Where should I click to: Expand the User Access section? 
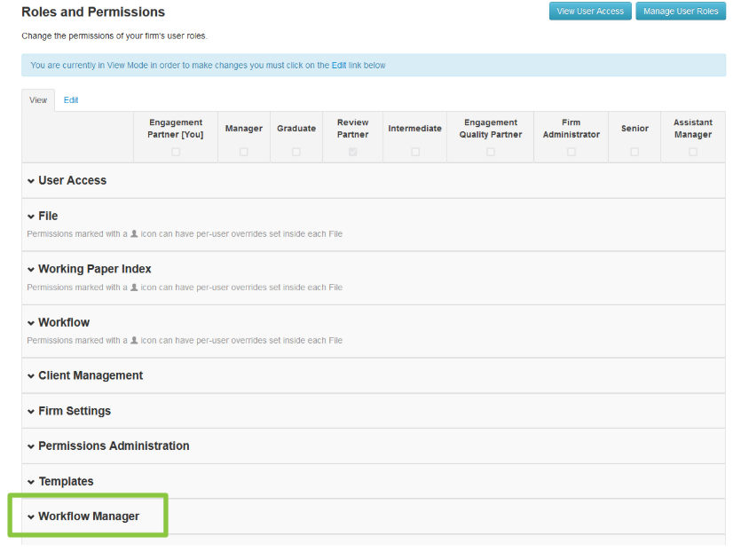point(72,180)
